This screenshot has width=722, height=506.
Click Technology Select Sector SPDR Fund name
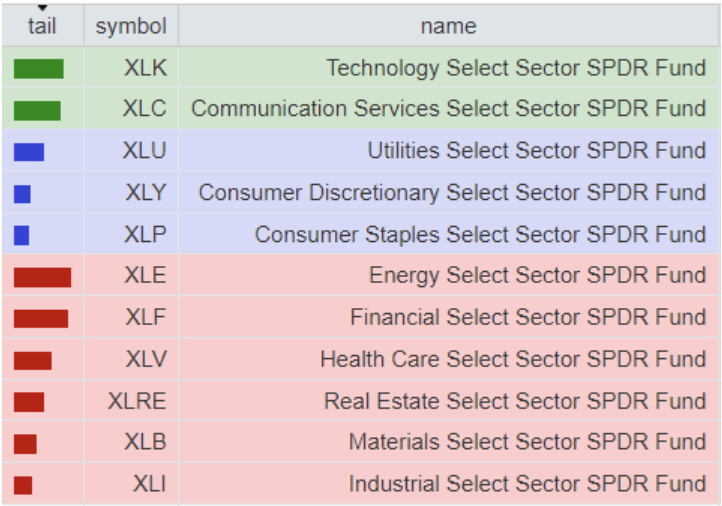click(x=516, y=69)
